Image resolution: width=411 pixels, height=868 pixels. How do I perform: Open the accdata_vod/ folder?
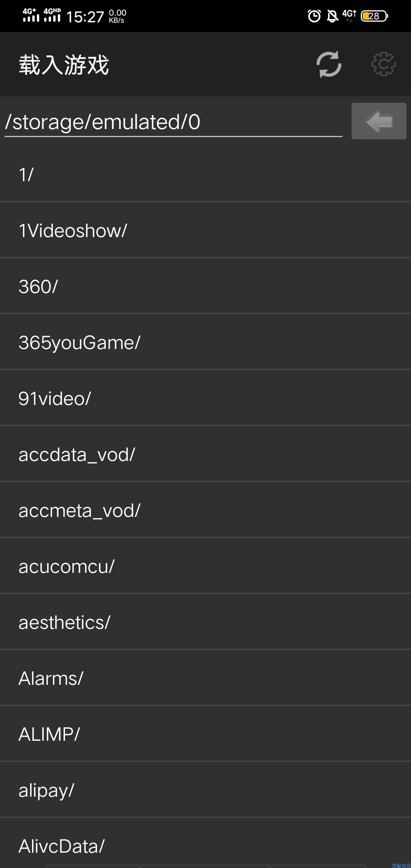pos(205,454)
